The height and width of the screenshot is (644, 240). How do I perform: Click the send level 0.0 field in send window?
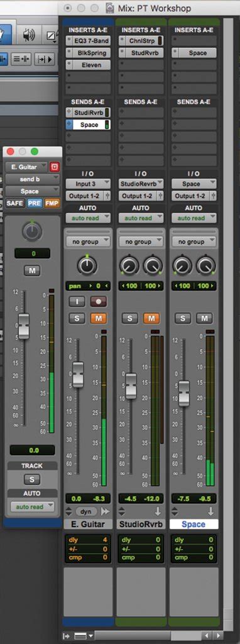coord(32,450)
